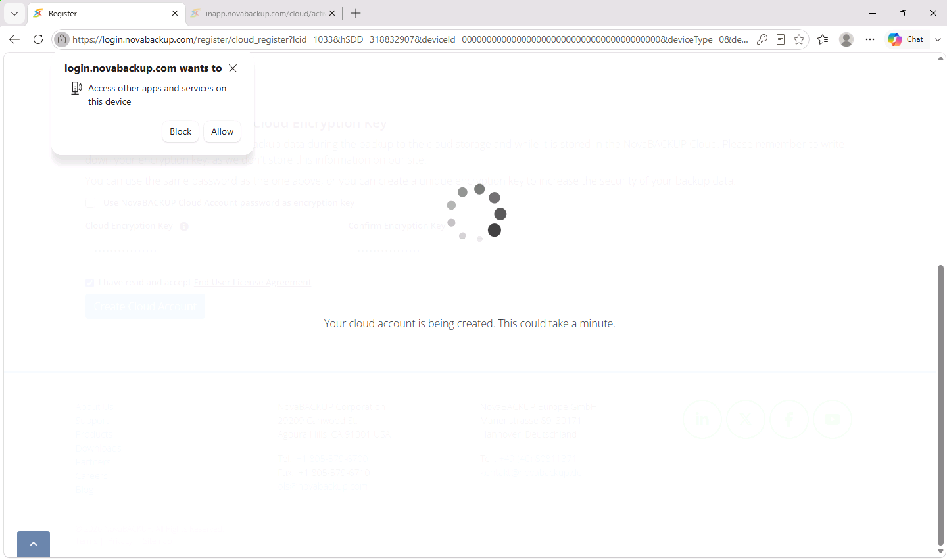Click the back-to-top arrow button

(x=34, y=544)
